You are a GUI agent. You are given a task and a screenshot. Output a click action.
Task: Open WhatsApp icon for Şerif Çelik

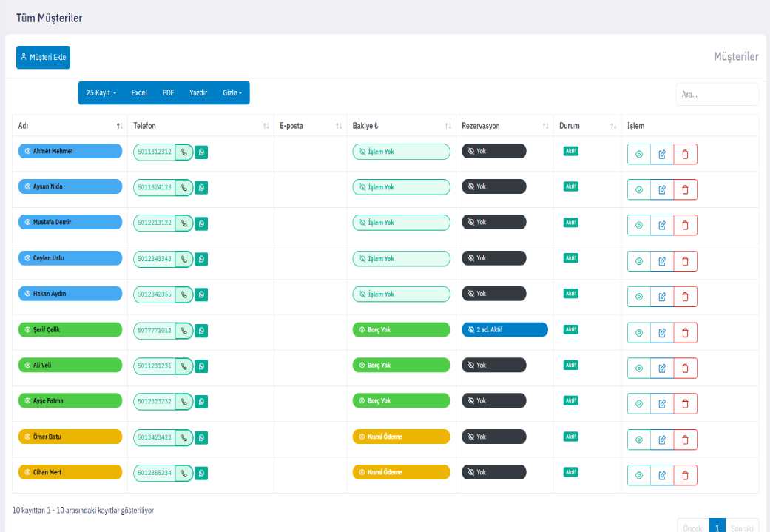(201, 330)
